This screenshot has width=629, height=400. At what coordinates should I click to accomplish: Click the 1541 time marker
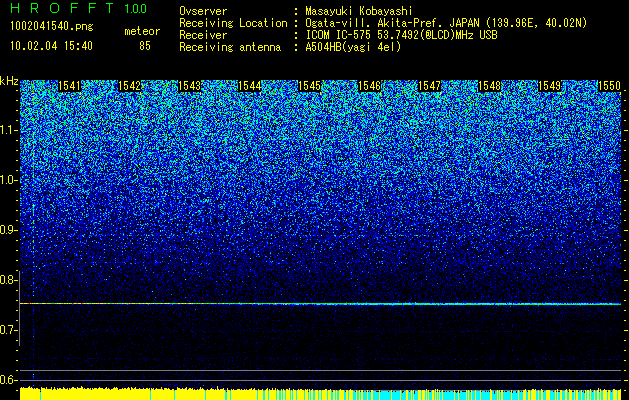[x=69, y=86]
